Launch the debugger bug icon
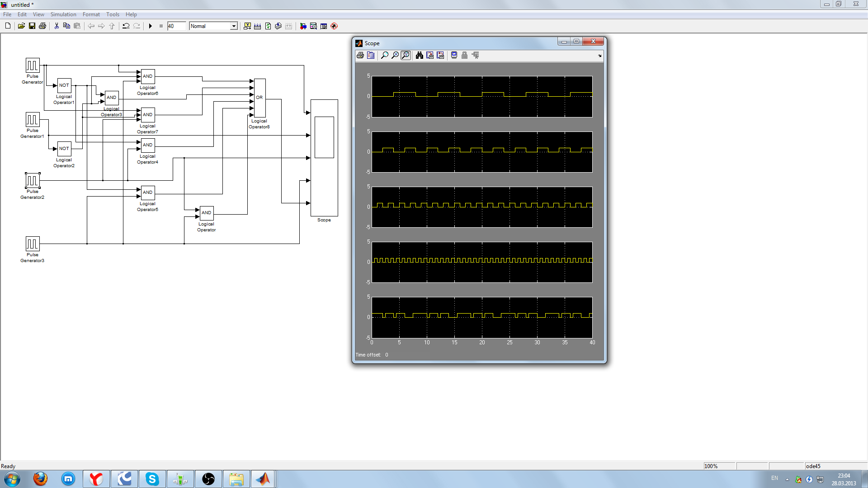 [334, 26]
